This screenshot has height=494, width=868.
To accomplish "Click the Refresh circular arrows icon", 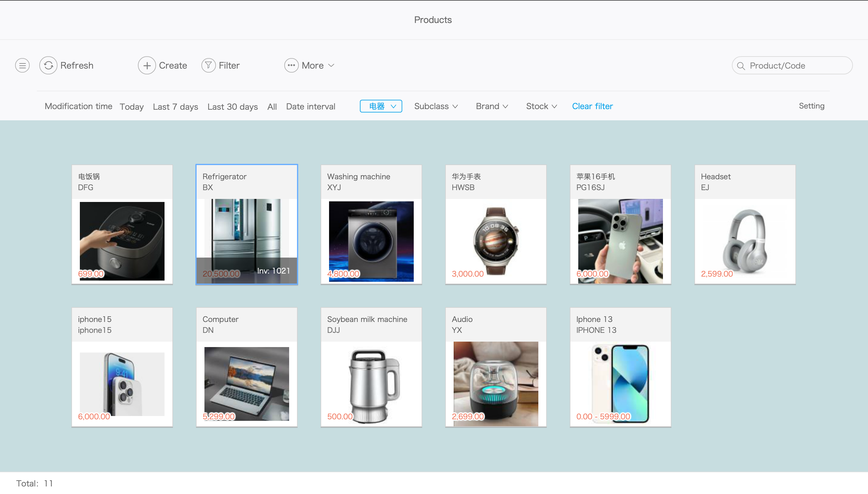I will (48, 66).
